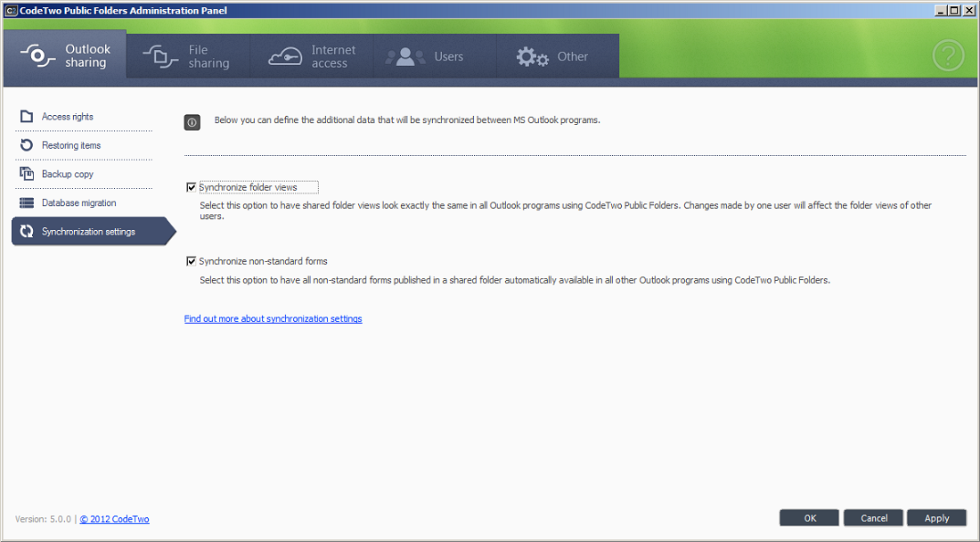
Task: Click the Internet access cloud key icon
Action: tap(285, 57)
